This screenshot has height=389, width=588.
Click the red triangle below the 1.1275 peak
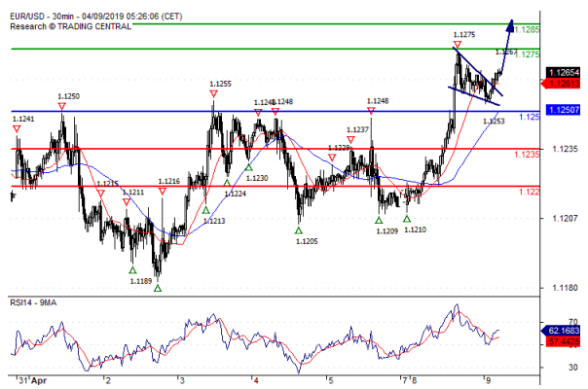tap(457, 46)
